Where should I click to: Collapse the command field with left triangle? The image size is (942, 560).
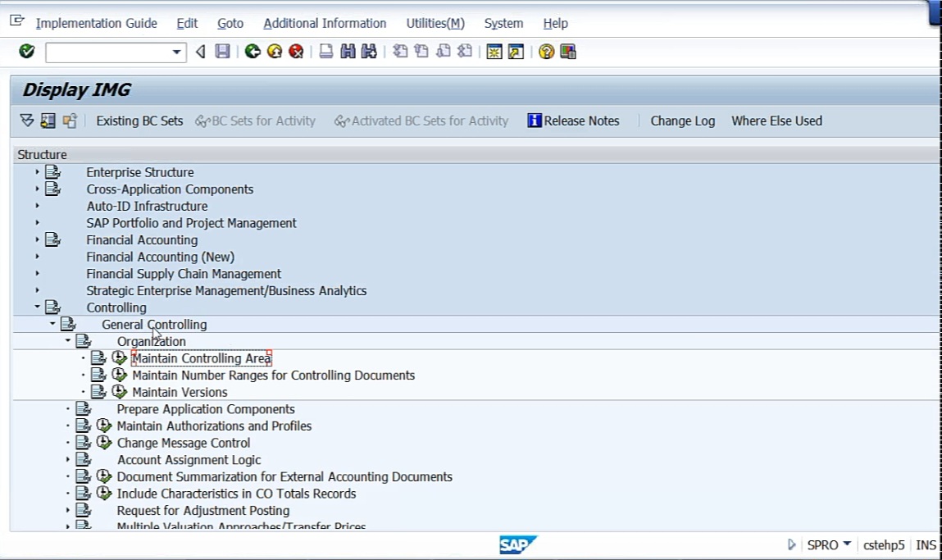coord(201,52)
